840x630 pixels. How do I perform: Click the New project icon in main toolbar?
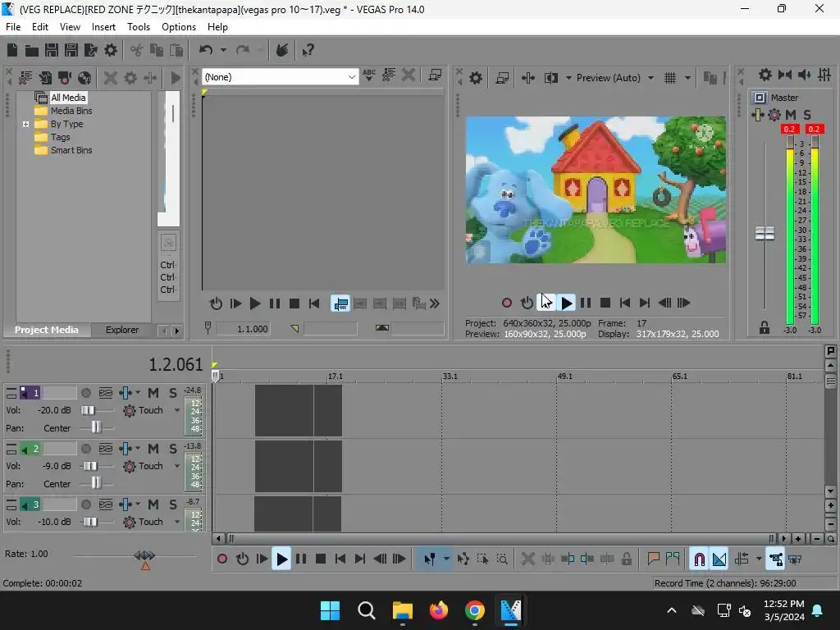pyautogui.click(x=12, y=50)
